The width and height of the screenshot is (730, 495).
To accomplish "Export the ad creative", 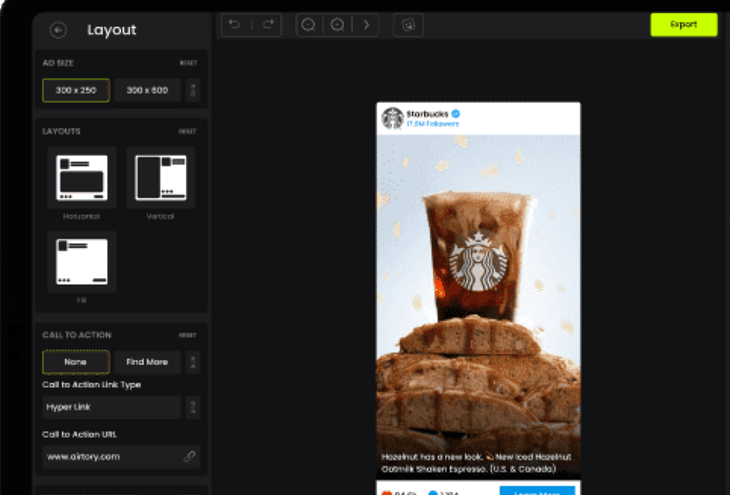I will coord(683,25).
